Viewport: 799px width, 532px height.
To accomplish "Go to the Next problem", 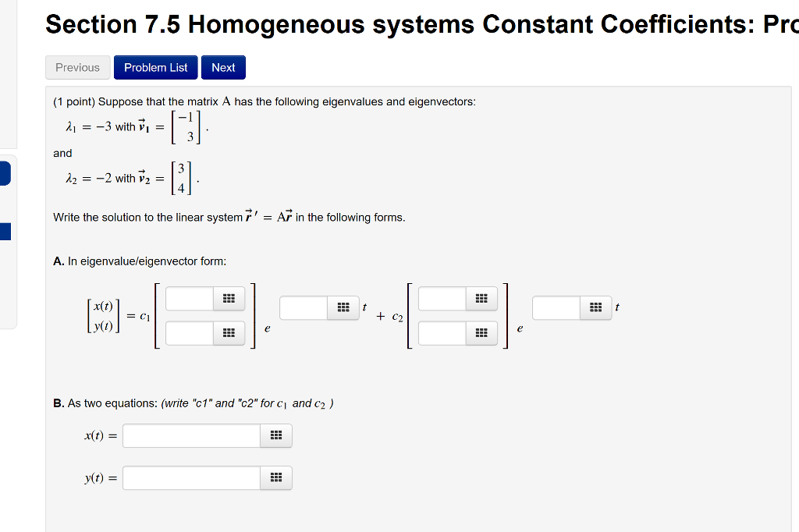I will (223, 67).
